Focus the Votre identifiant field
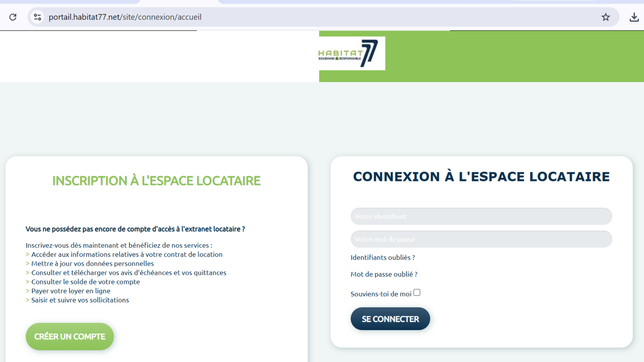This screenshot has width=644, height=362. click(x=481, y=216)
